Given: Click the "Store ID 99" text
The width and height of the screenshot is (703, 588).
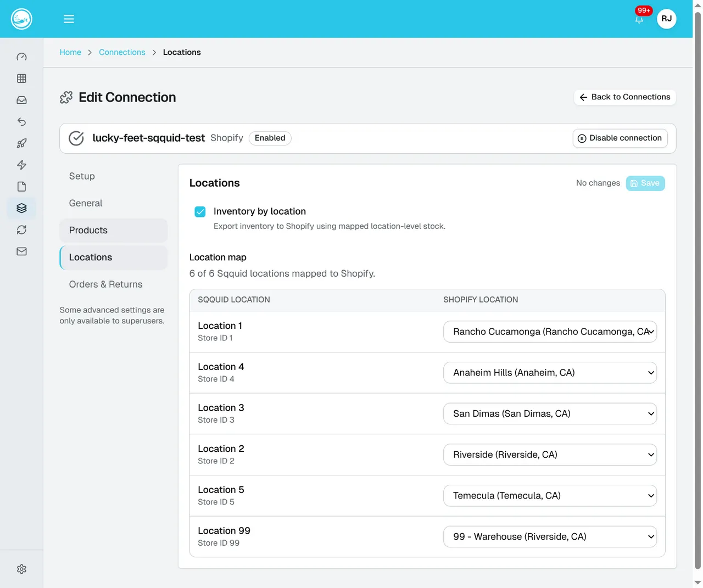Looking at the screenshot, I should (x=219, y=543).
